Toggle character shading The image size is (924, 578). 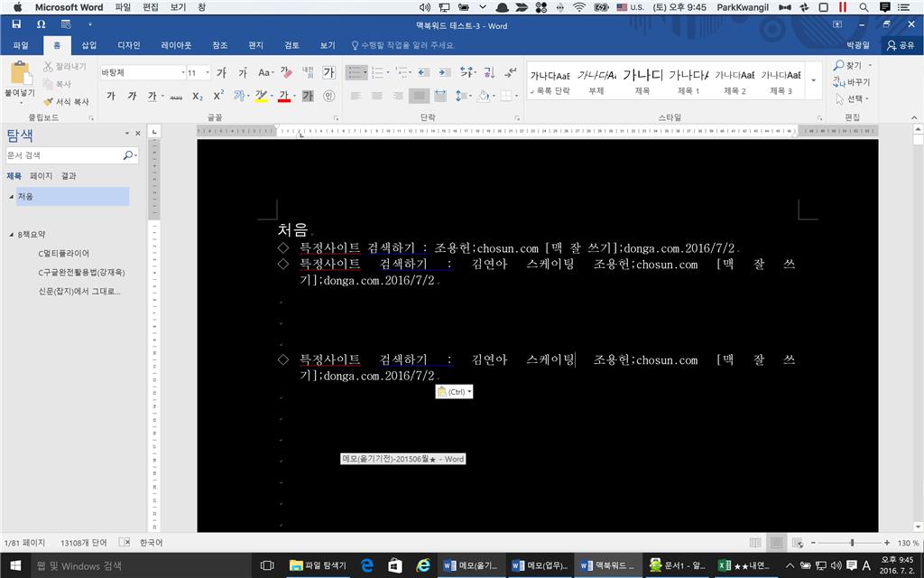308,96
